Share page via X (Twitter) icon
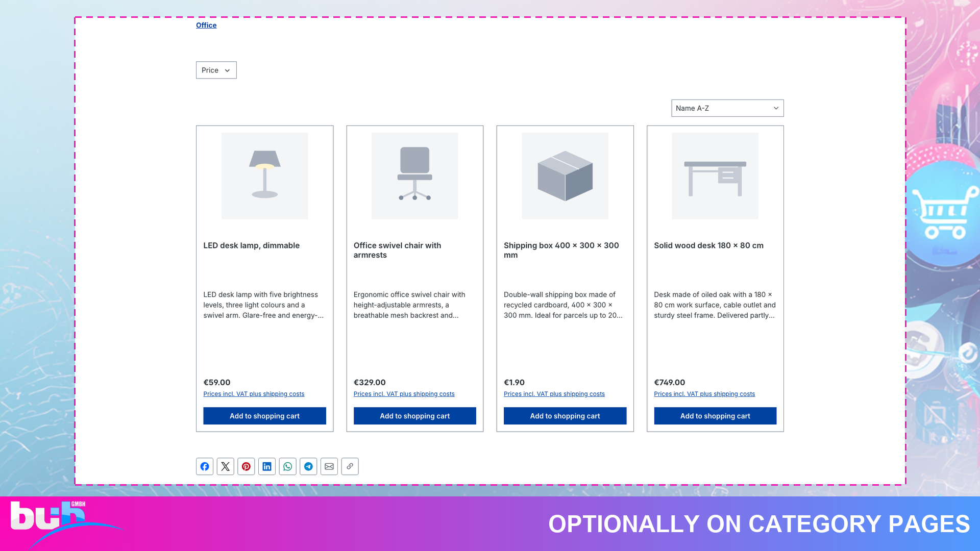 [x=225, y=466]
